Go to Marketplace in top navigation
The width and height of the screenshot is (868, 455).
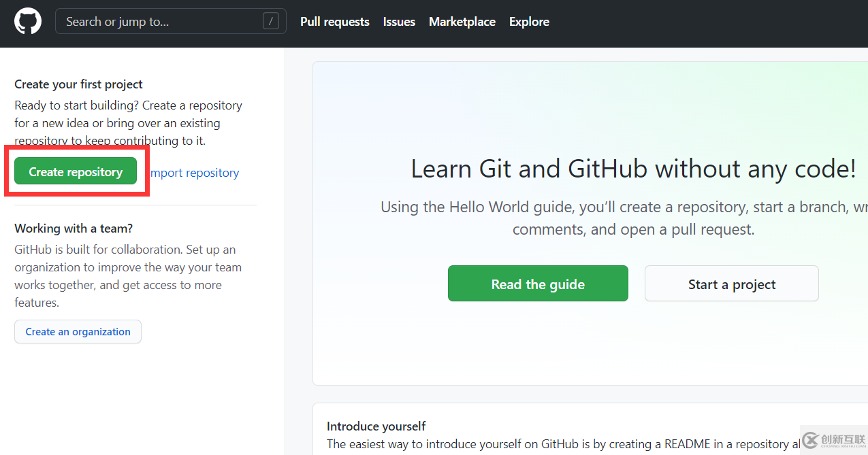pyautogui.click(x=462, y=22)
